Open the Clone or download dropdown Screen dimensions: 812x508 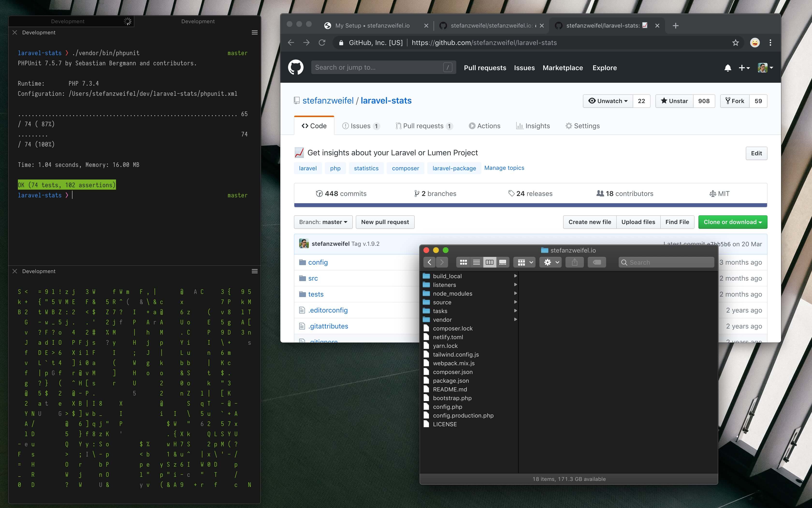coord(732,222)
